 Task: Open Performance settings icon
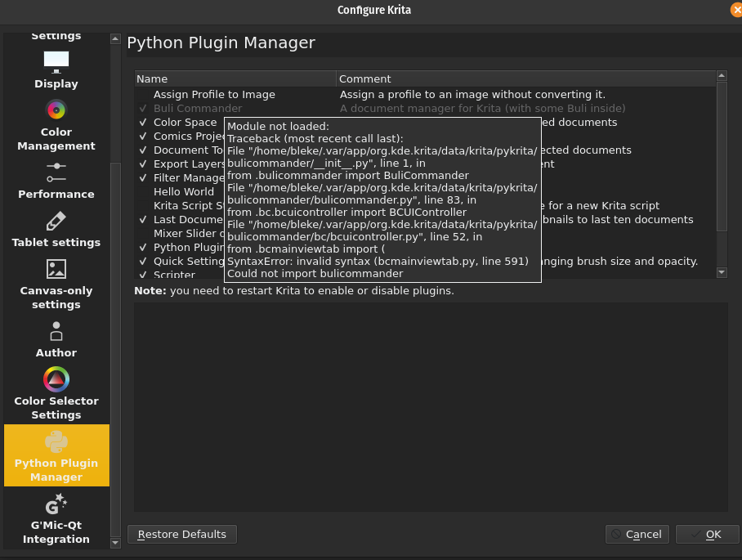click(56, 172)
